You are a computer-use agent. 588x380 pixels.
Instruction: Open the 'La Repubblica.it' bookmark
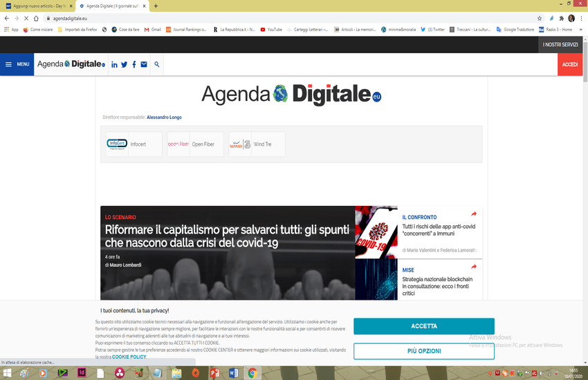tap(234, 30)
